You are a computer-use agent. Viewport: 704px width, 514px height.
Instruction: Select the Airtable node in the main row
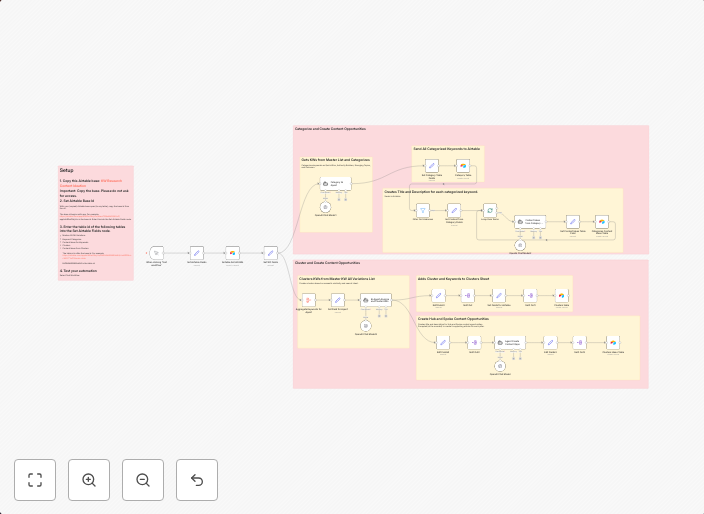point(233,253)
